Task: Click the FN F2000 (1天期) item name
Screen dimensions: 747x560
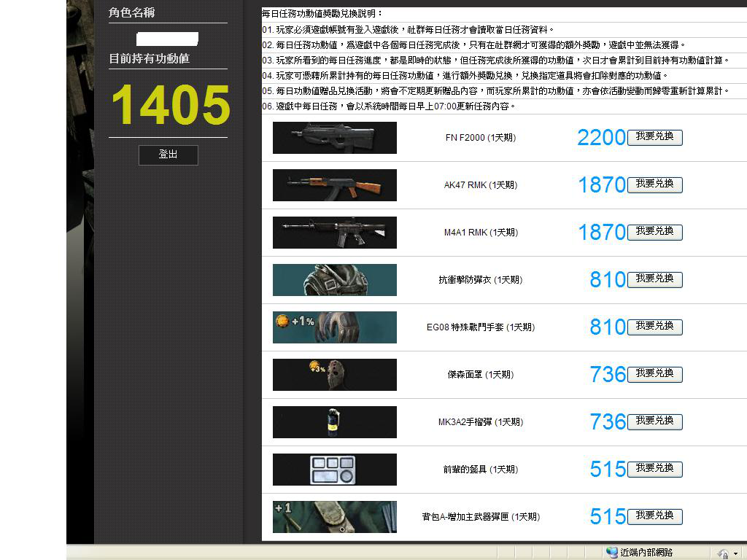Action: 481,138
